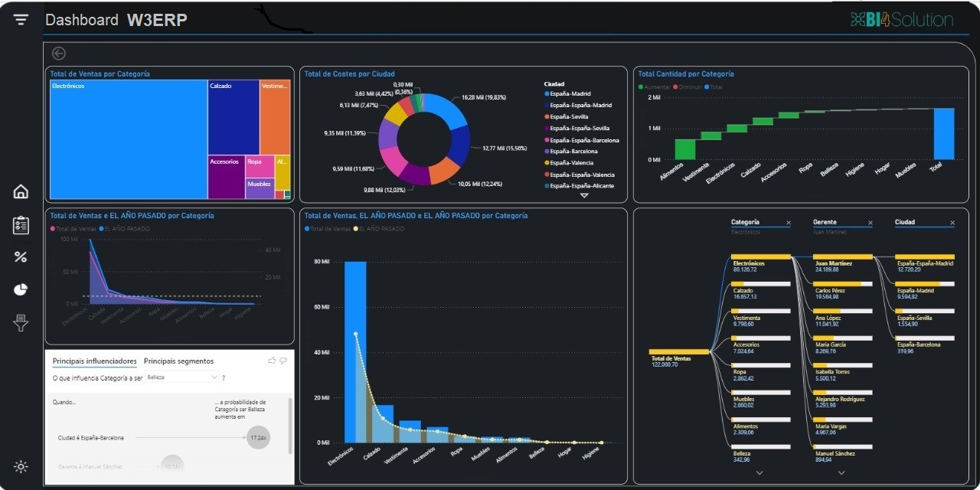The height and width of the screenshot is (490, 980).
Task: Open the percent page icon in sidebar
Action: [21, 257]
